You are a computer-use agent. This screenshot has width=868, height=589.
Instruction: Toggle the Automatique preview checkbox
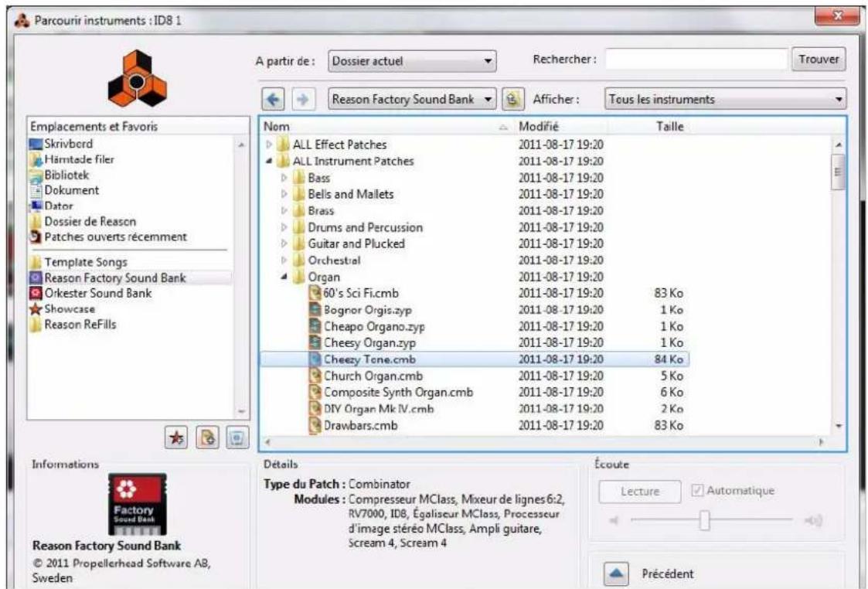(x=697, y=491)
